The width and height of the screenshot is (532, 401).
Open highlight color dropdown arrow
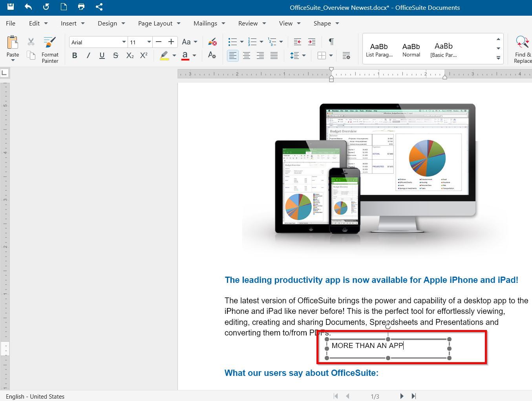coord(174,55)
